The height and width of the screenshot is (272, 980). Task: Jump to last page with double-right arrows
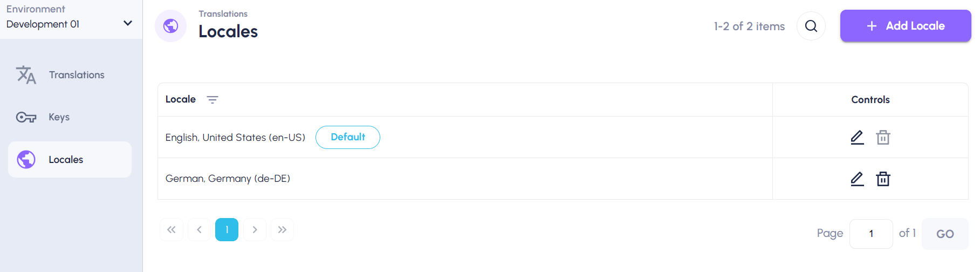(282, 229)
